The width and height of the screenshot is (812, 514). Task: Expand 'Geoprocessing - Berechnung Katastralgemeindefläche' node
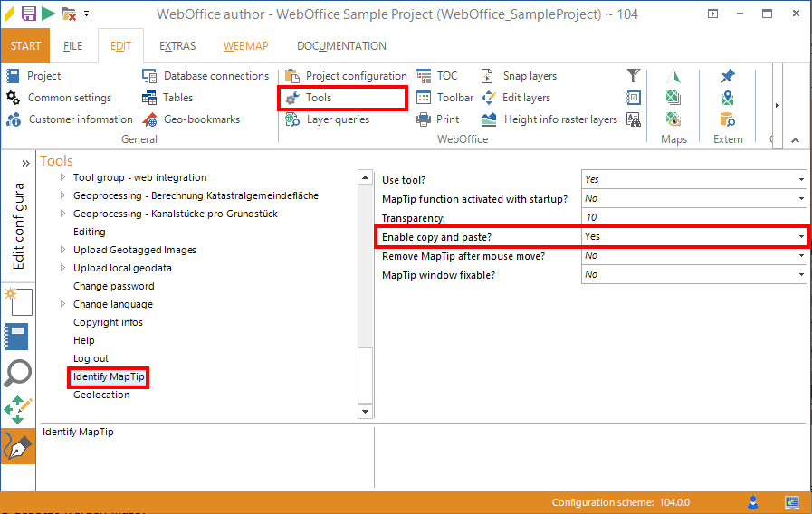pyautogui.click(x=62, y=195)
